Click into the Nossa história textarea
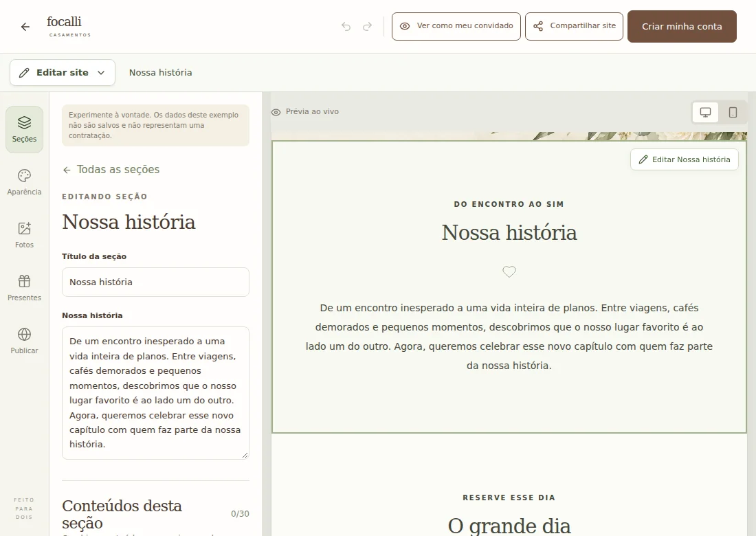 [155, 393]
